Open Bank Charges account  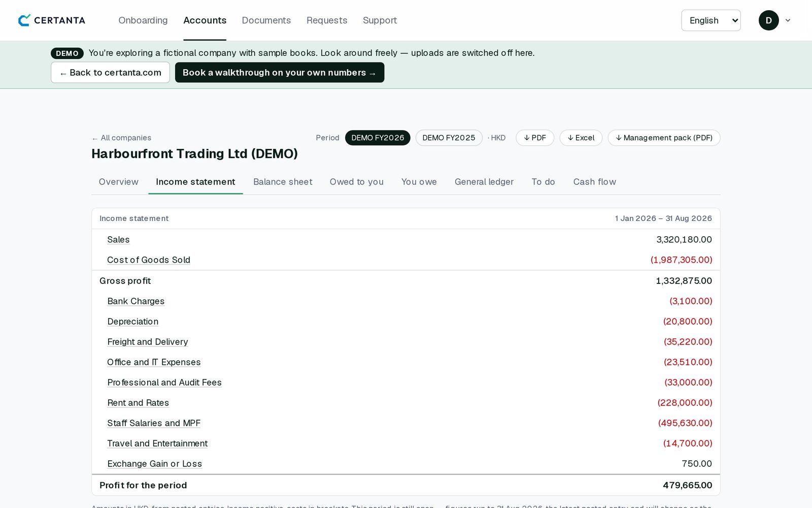pos(136,301)
